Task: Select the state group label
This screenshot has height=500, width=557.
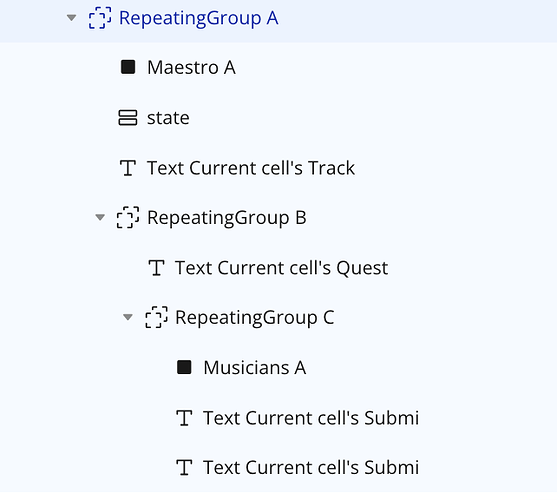Action: [168, 118]
